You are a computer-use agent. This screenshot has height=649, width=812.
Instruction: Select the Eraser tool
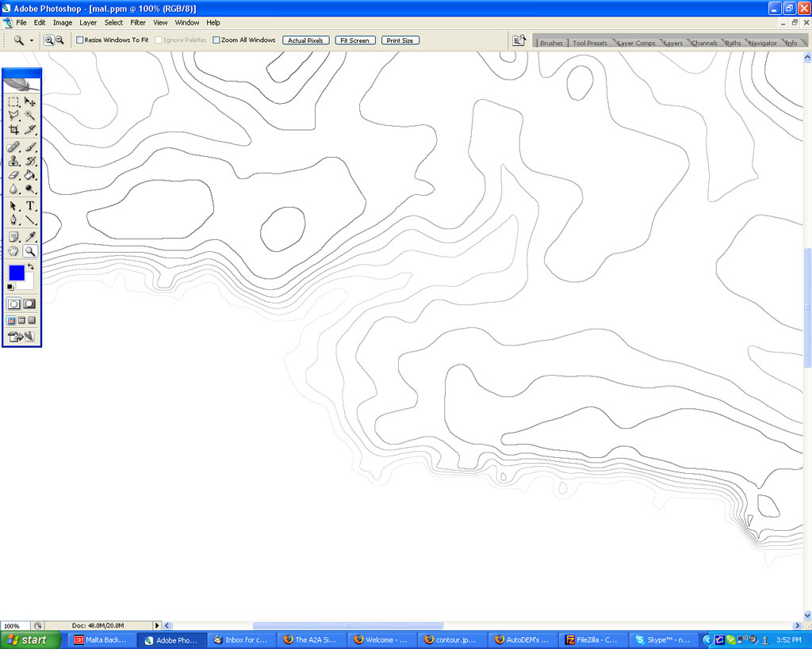[x=13, y=175]
